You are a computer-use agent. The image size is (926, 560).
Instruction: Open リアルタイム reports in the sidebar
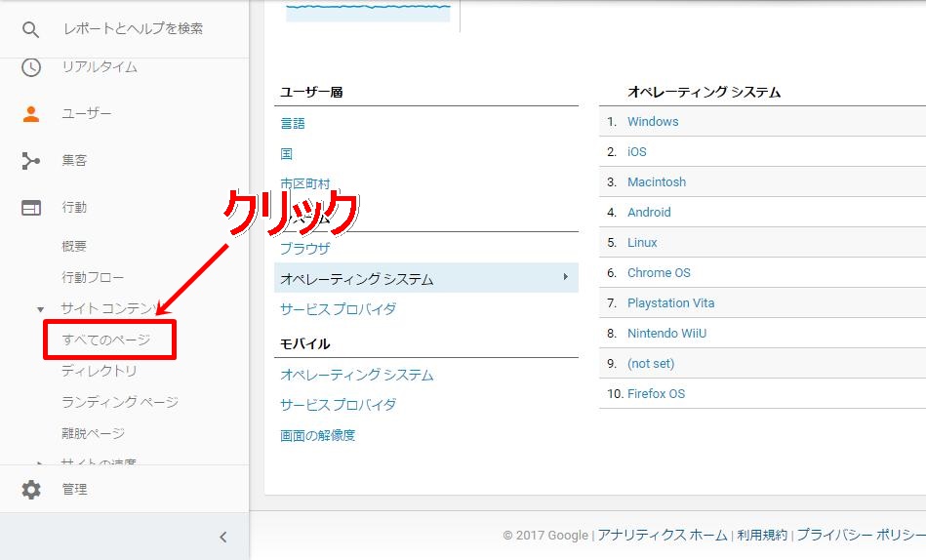point(100,67)
